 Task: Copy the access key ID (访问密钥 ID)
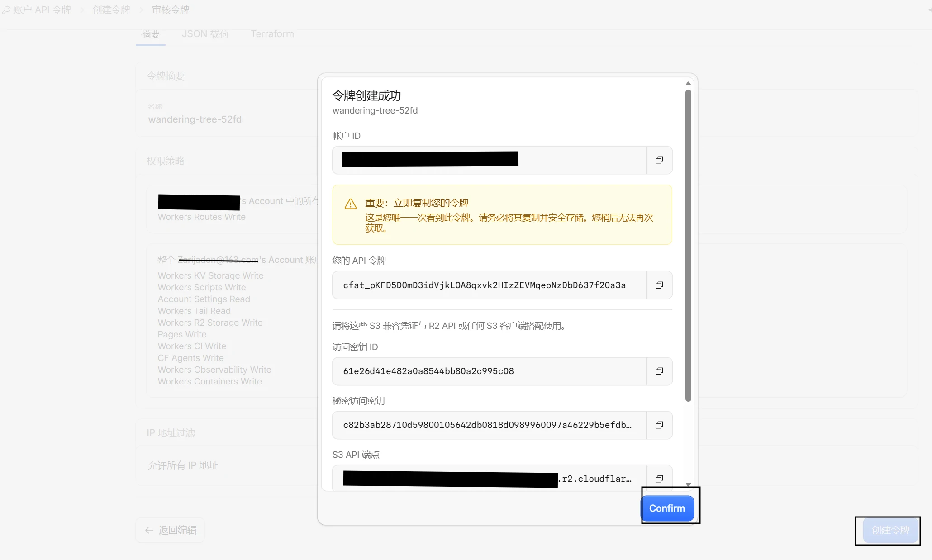tap(659, 371)
